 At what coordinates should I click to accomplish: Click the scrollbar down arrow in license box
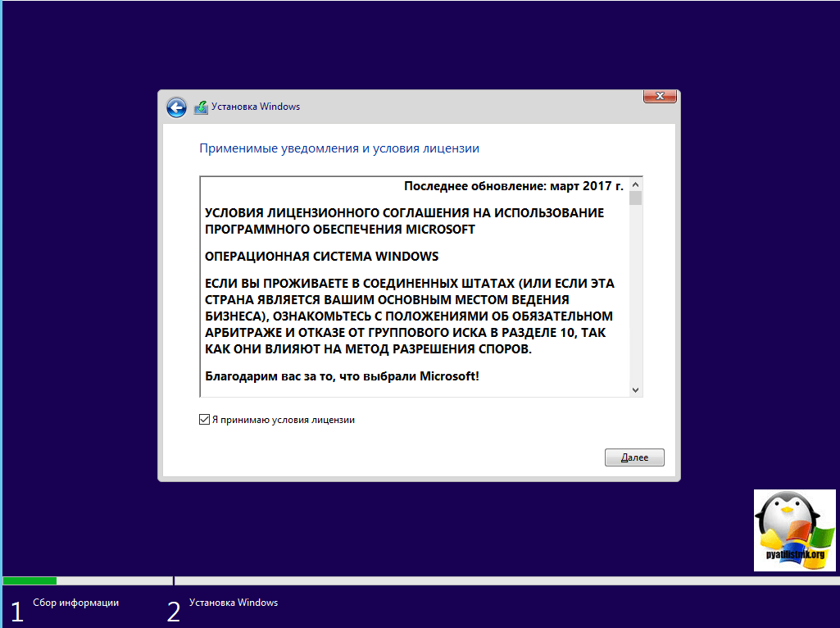pos(635,390)
